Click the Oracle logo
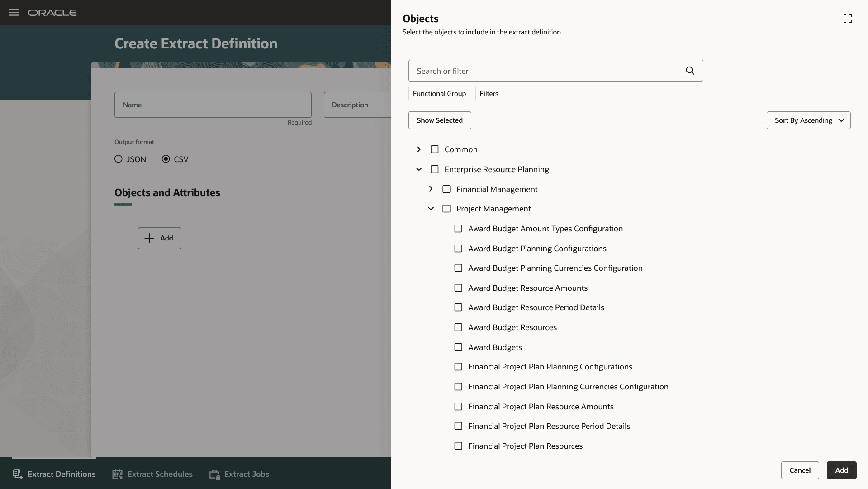The image size is (868, 489). 52,13
